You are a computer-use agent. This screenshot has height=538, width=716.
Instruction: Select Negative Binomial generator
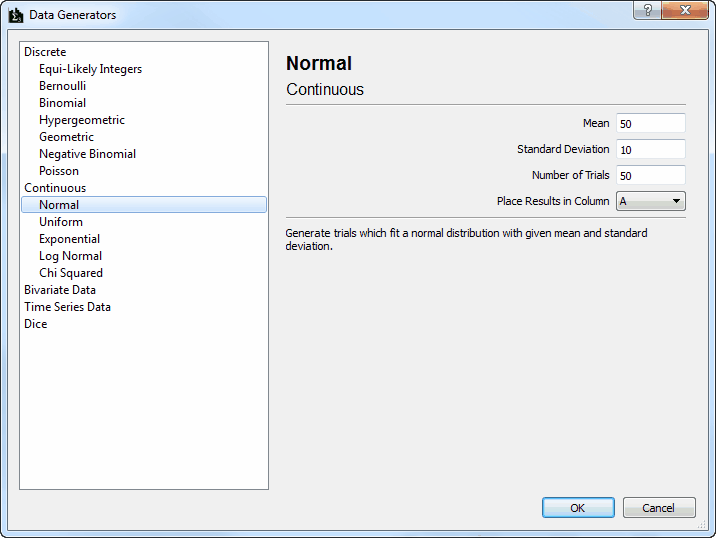point(88,154)
